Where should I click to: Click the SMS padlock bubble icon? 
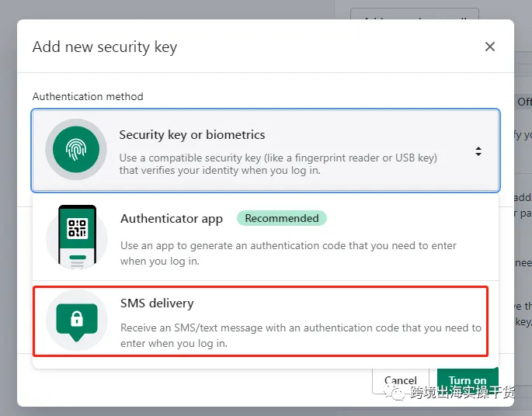(x=77, y=320)
